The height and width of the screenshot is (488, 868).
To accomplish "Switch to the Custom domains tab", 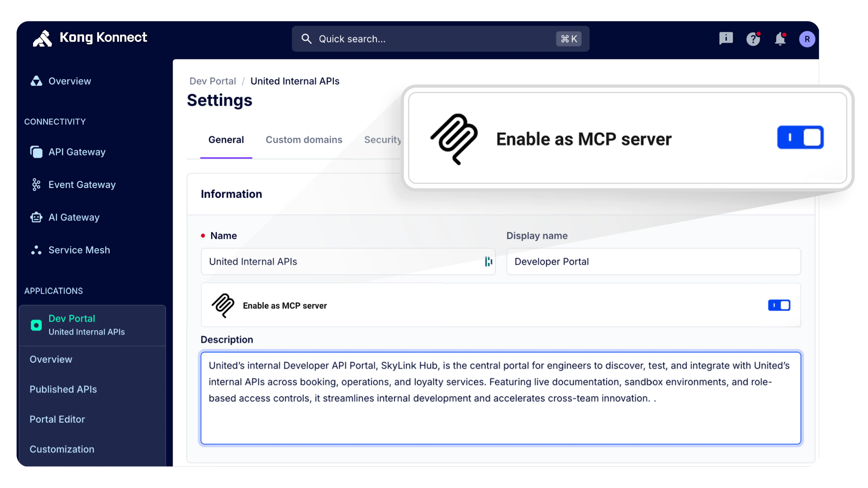I will pos(304,140).
